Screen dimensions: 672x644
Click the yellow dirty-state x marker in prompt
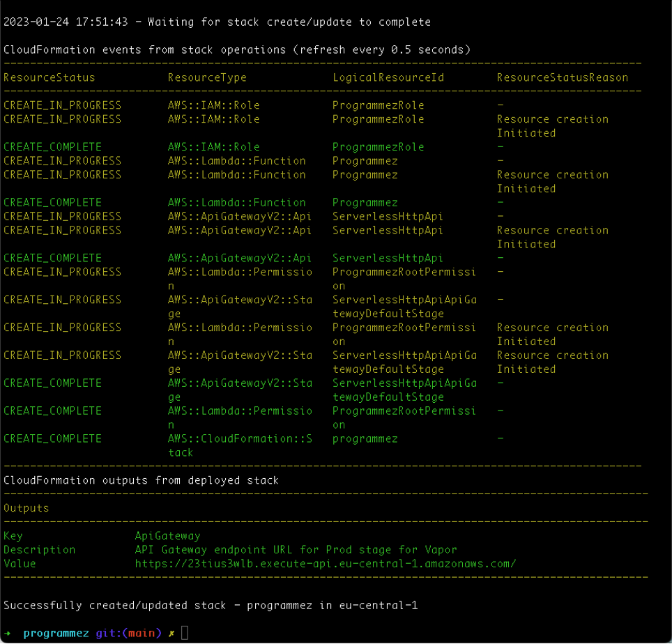(171, 634)
